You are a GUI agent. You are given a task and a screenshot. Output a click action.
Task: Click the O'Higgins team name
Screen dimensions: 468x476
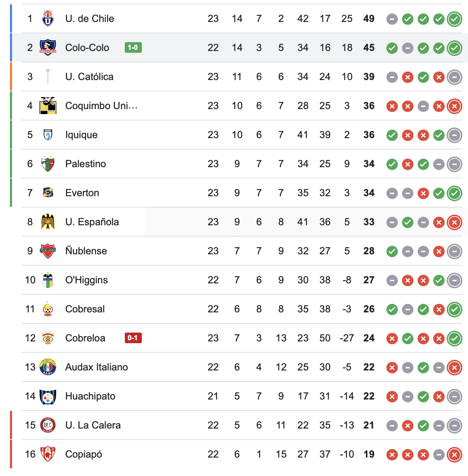(86, 280)
